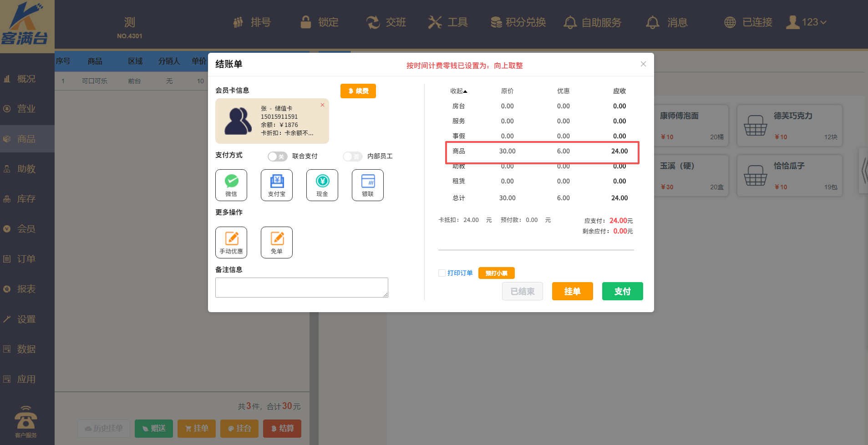Go to reports (报表) in sidebar
Image resolution: width=868 pixels, height=445 pixels.
coord(26,289)
